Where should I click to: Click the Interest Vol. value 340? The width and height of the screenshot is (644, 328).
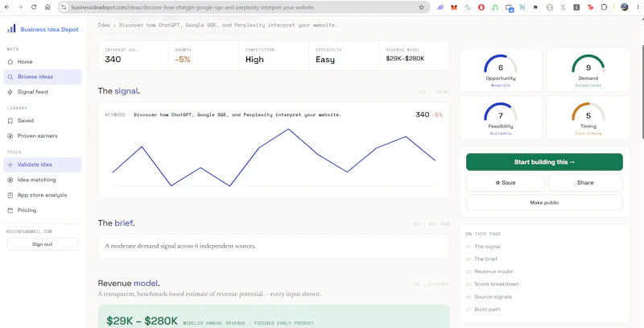pyautogui.click(x=113, y=60)
